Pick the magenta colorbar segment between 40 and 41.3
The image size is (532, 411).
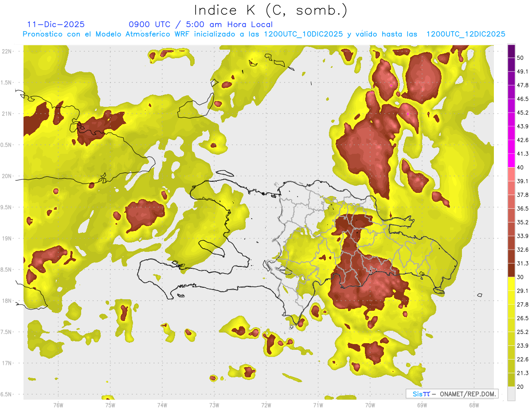(x=511, y=160)
